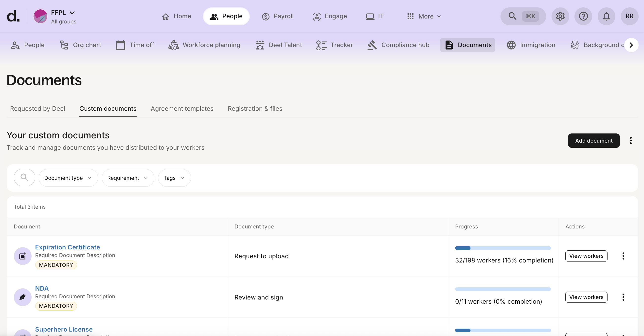This screenshot has width=644, height=336.
Task: Open the kebab menu on the NDA row
Action: [623, 297]
